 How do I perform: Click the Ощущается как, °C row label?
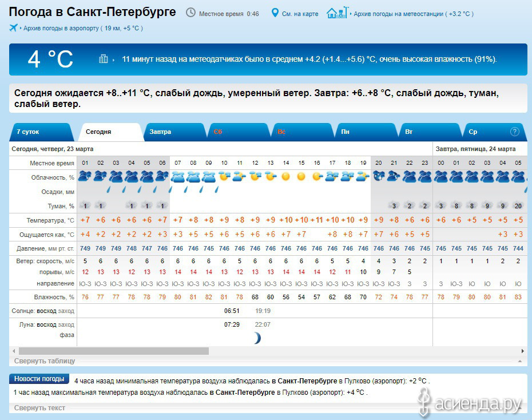click(47, 235)
